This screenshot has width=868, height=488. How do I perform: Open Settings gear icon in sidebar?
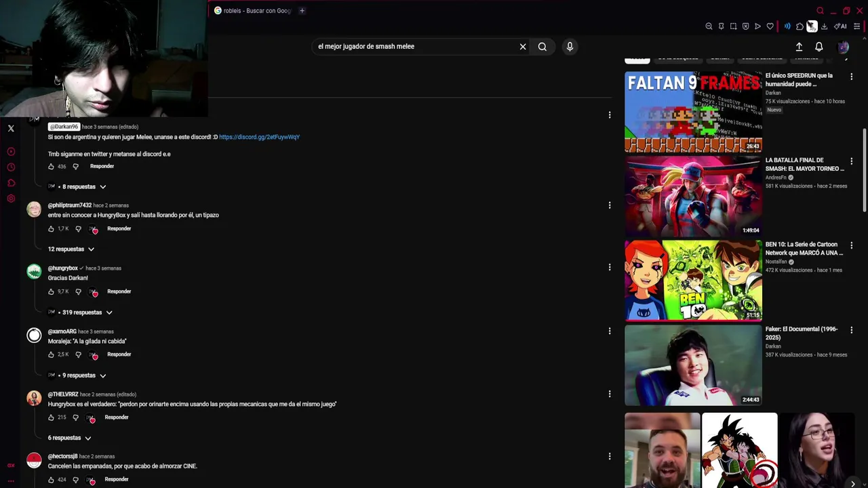11,199
